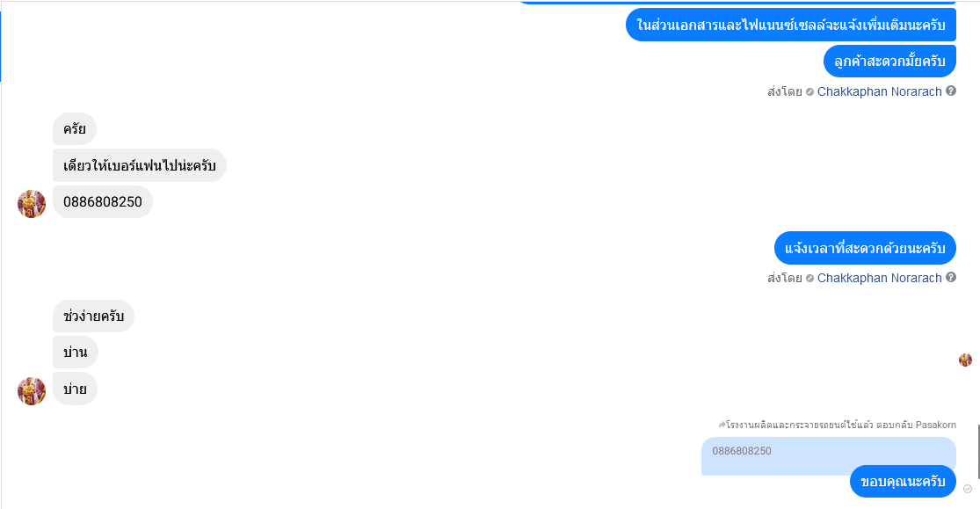Select the quoted 0886808250 reply box
The height and width of the screenshot is (509, 980).
click(828, 456)
